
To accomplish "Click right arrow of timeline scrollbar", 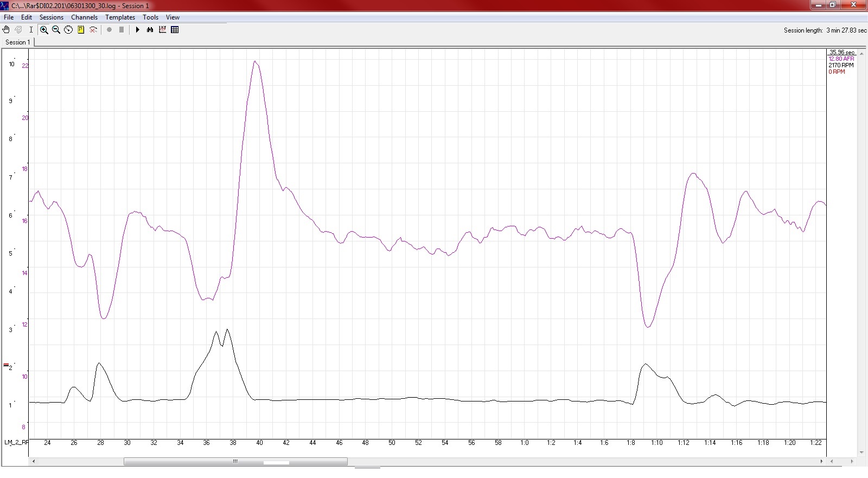I will (821, 461).
